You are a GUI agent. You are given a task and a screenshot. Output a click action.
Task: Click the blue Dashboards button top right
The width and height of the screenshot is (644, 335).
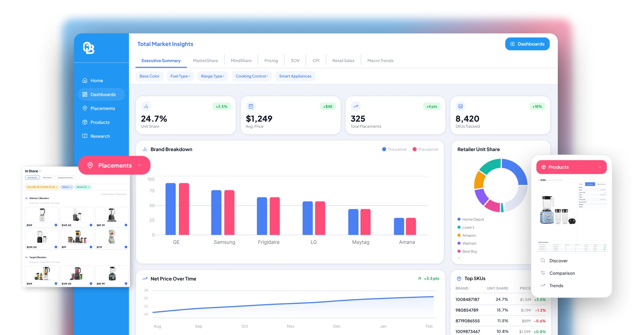click(527, 44)
